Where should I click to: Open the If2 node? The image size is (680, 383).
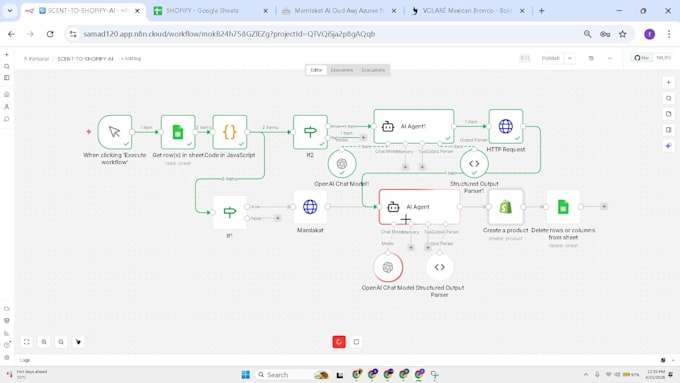pyautogui.click(x=310, y=132)
